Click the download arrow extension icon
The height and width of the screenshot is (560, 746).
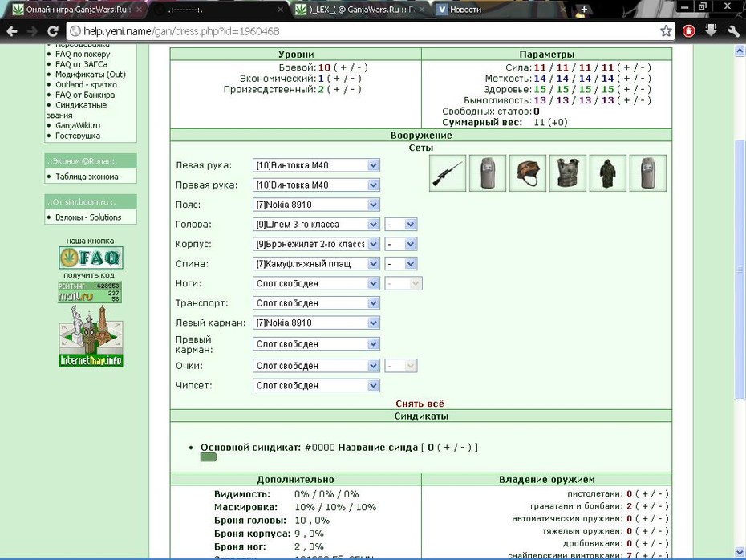(x=711, y=31)
